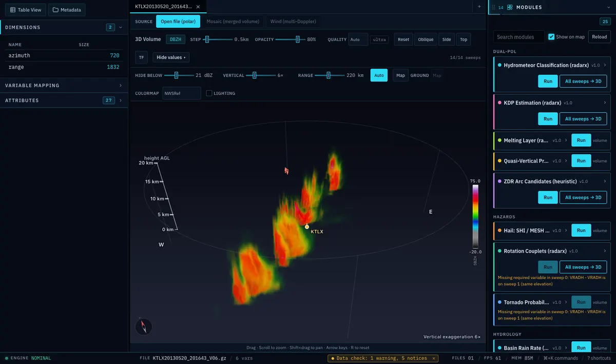Close the KTLX20130520 file tab

(198, 7)
